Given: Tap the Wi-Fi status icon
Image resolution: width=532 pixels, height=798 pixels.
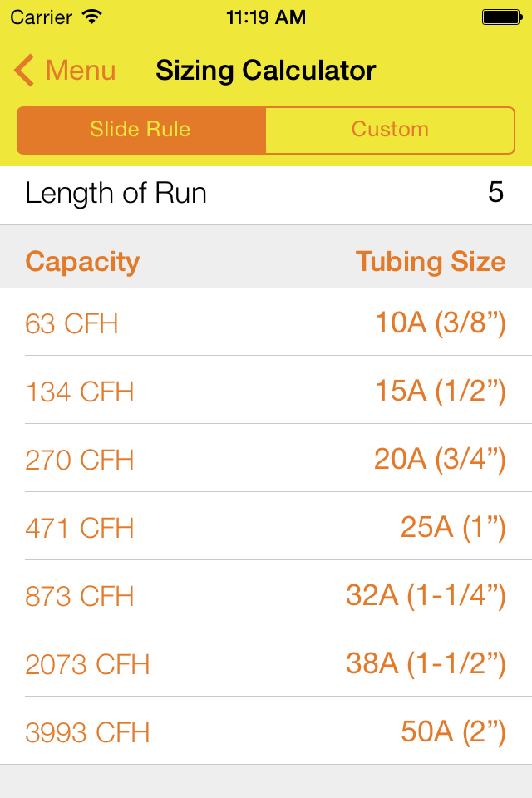Looking at the screenshot, I should [x=92, y=17].
